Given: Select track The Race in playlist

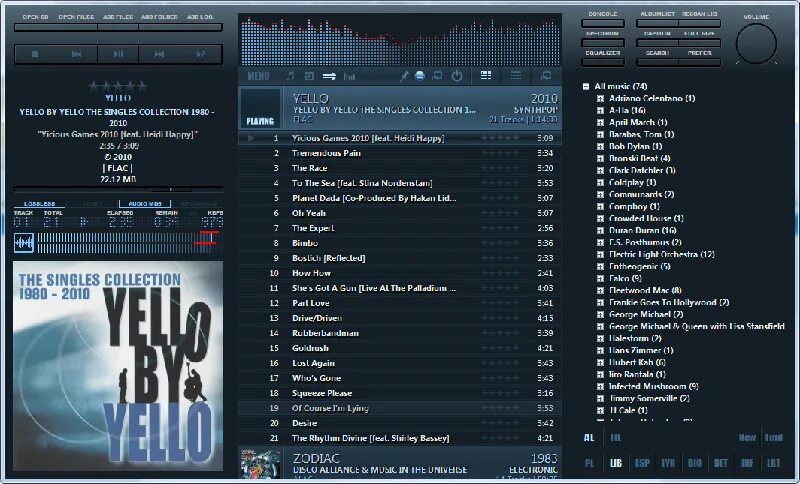Looking at the screenshot, I should click(x=400, y=168).
